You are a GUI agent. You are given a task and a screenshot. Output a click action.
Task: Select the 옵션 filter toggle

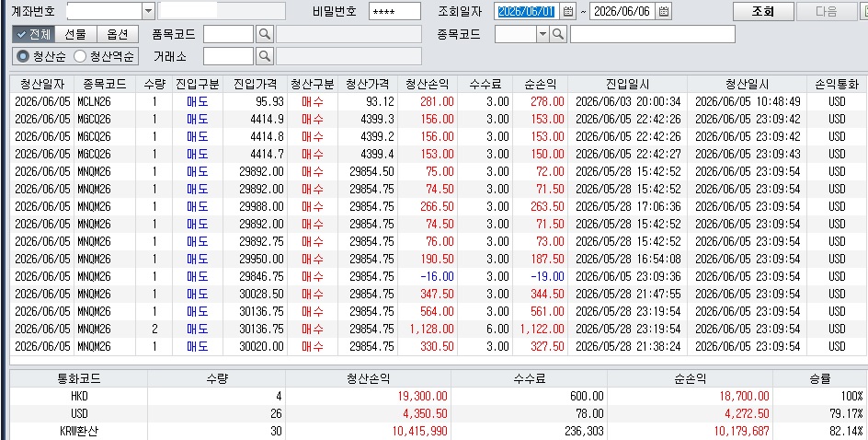tap(118, 34)
